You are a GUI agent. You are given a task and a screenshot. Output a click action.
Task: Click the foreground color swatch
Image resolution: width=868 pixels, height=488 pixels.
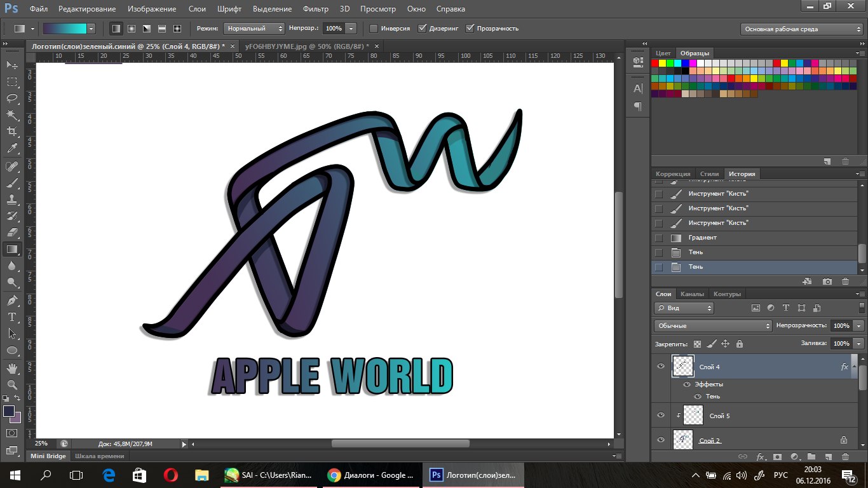pyautogui.click(x=9, y=412)
